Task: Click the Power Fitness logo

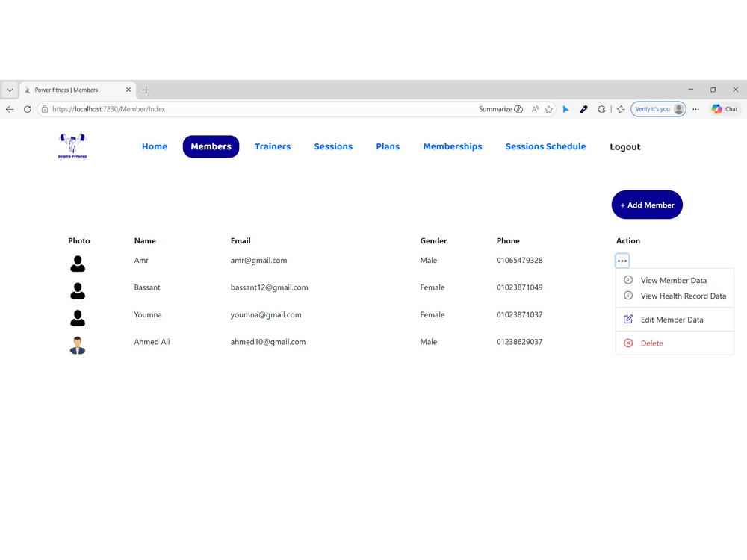Action: 72,146
